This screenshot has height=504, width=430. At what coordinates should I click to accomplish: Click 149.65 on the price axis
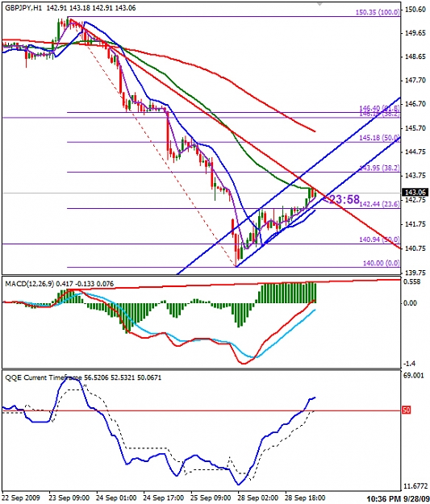click(x=415, y=33)
